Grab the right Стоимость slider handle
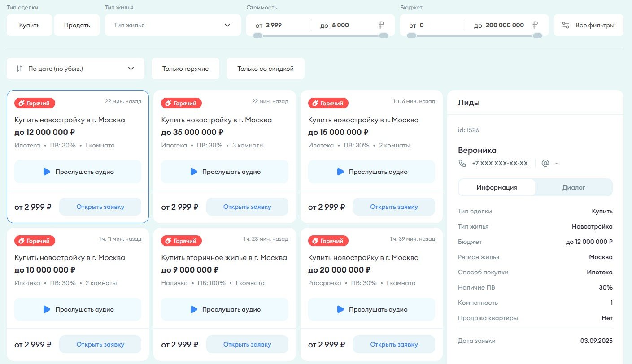The height and width of the screenshot is (364, 632). [384, 35]
